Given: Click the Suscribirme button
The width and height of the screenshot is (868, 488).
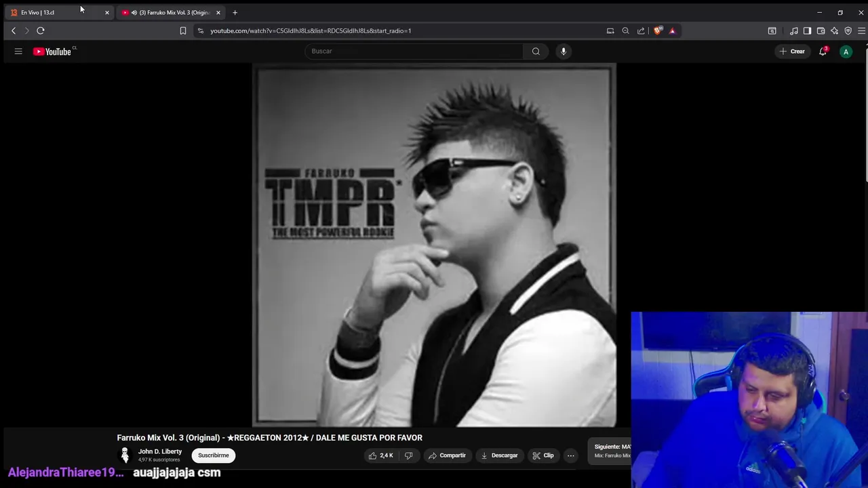Looking at the screenshot, I should (214, 455).
